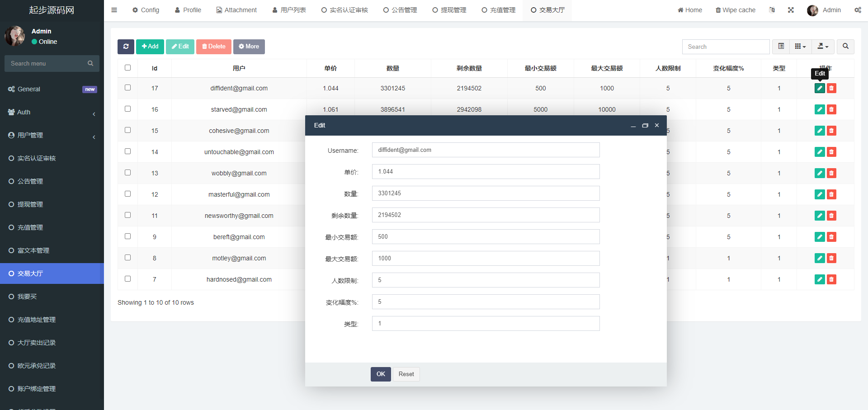Image resolution: width=868 pixels, height=410 pixels.
Task: Open the export data dropdown
Action: [x=823, y=47]
